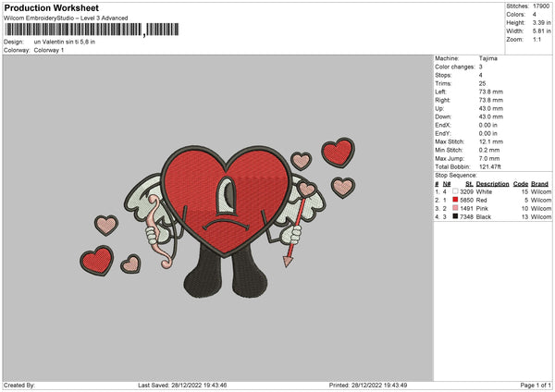
Task: Click the Description column header
Action: click(x=493, y=183)
